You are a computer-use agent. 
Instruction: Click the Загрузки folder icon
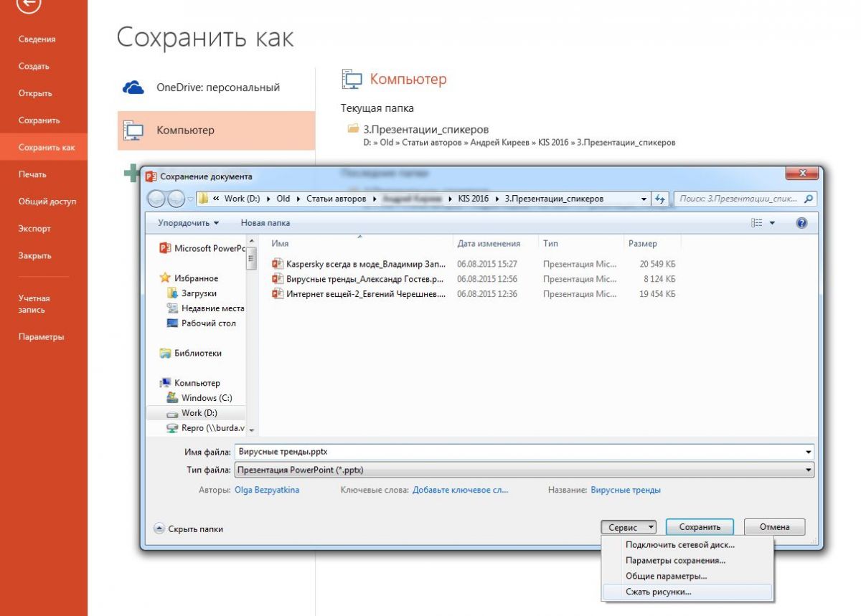[172, 293]
